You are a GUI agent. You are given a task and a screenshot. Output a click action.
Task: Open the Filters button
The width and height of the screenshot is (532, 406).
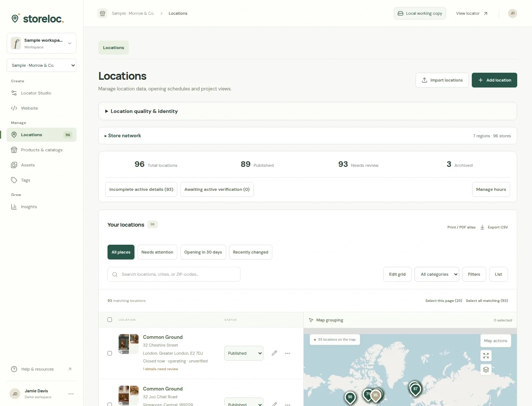(474, 274)
